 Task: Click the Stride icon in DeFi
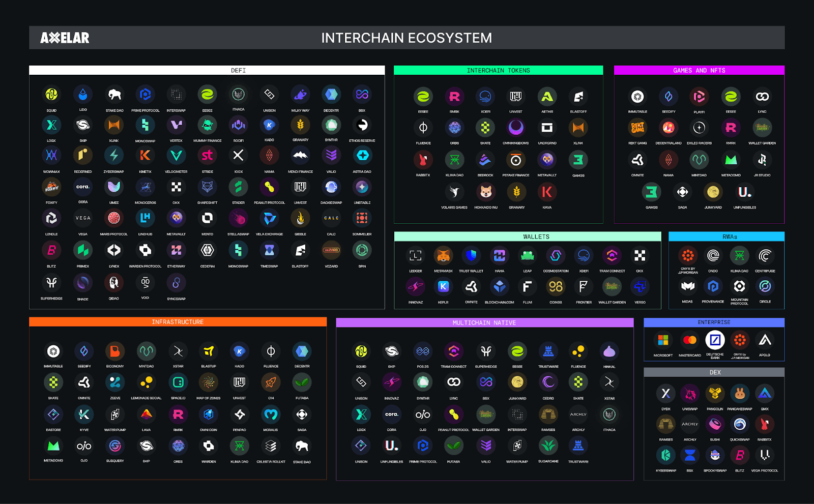tap(208, 156)
